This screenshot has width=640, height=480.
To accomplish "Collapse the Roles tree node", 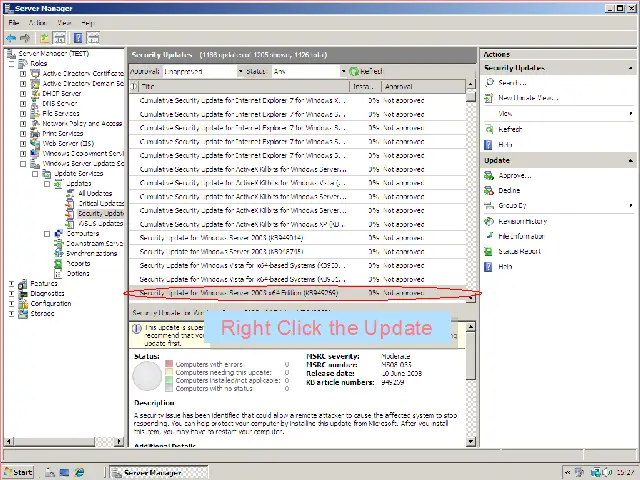I will coord(11,64).
